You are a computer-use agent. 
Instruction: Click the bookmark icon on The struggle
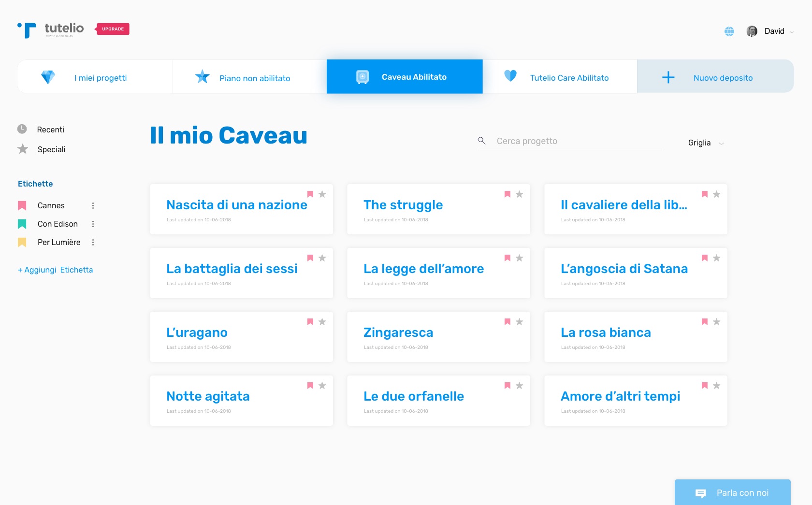click(507, 194)
